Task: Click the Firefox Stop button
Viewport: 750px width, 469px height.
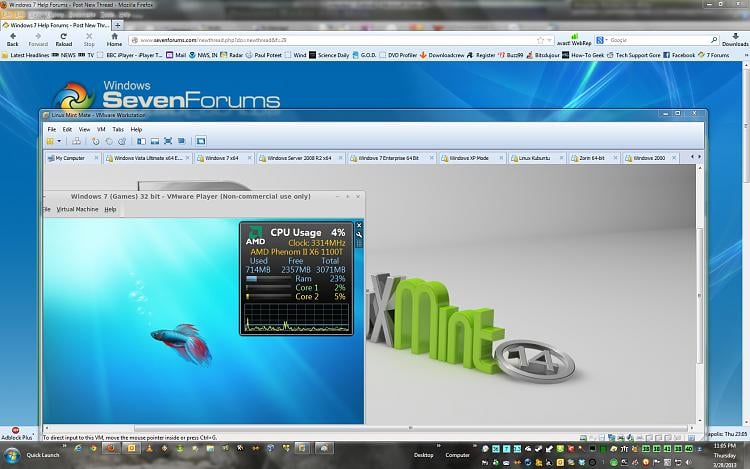Action: [89, 40]
